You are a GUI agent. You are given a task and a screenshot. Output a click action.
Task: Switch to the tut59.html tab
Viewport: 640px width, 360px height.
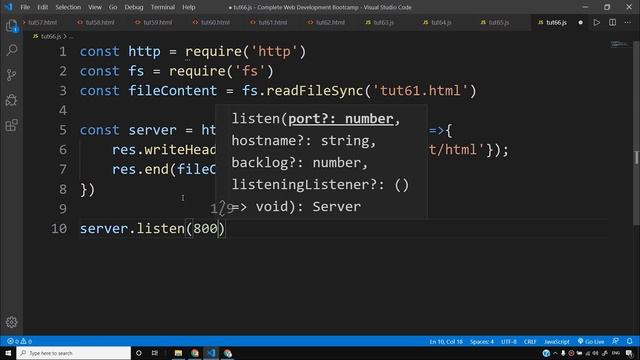click(x=157, y=22)
